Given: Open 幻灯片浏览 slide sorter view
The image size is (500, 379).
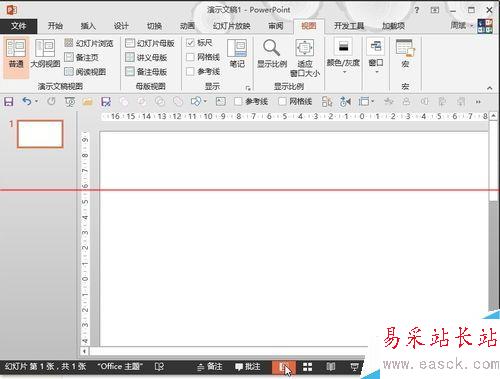Looking at the screenshot, I should (89, 43).
